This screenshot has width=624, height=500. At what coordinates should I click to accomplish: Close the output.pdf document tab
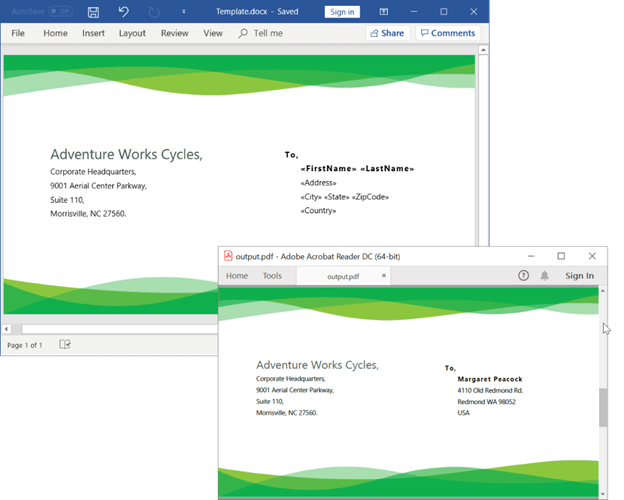384,276
